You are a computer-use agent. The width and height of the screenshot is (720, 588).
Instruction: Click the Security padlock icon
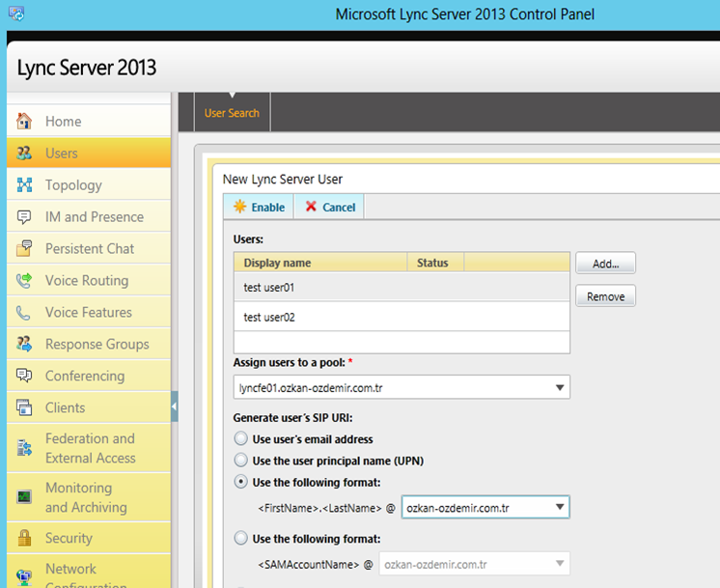pyautogui.click(x=24, y=538)
